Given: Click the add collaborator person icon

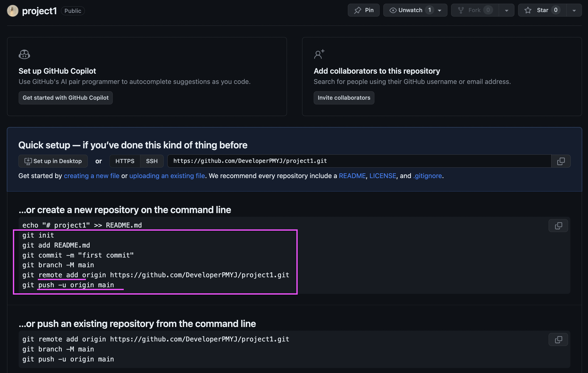Looking at the screenshot, I should pos(319,54).
